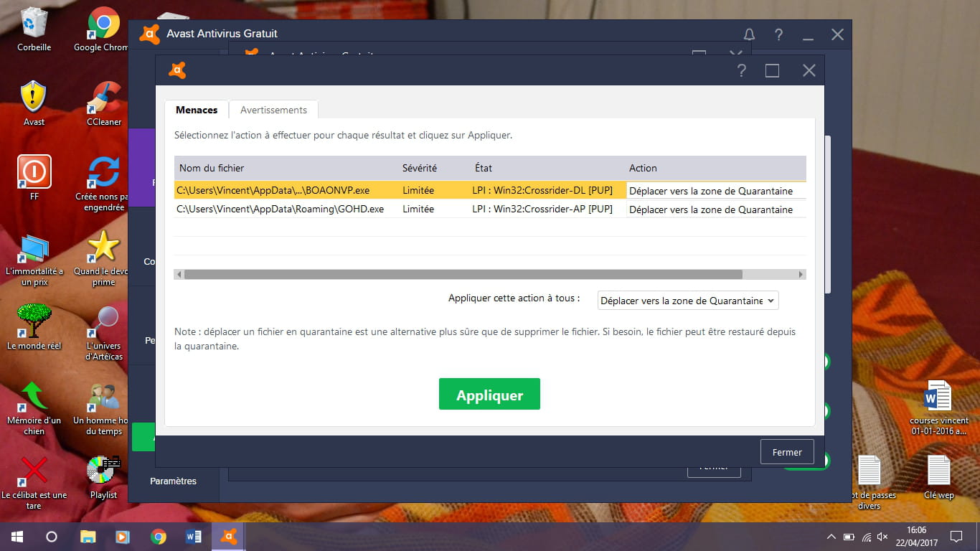Screen dimensions: 980x551
Task: Click the help icon in the scan results dialog
Action: (742, 70)
